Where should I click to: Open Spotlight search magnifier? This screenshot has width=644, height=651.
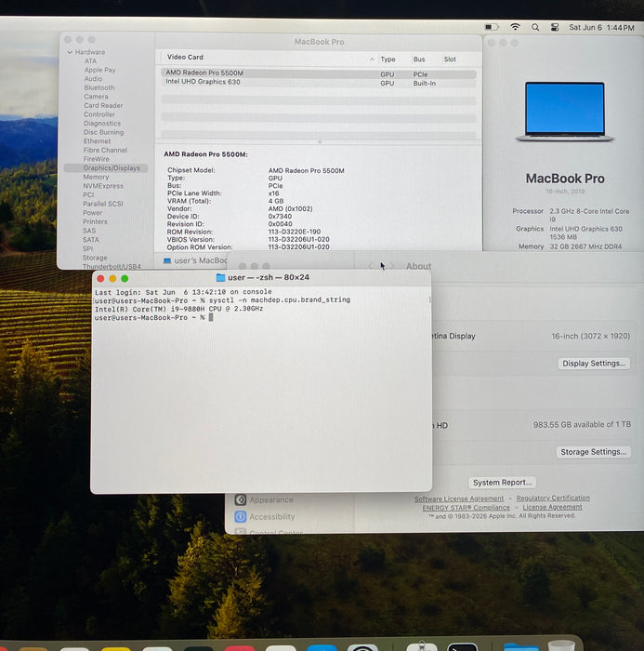click(x=535, y=27)
